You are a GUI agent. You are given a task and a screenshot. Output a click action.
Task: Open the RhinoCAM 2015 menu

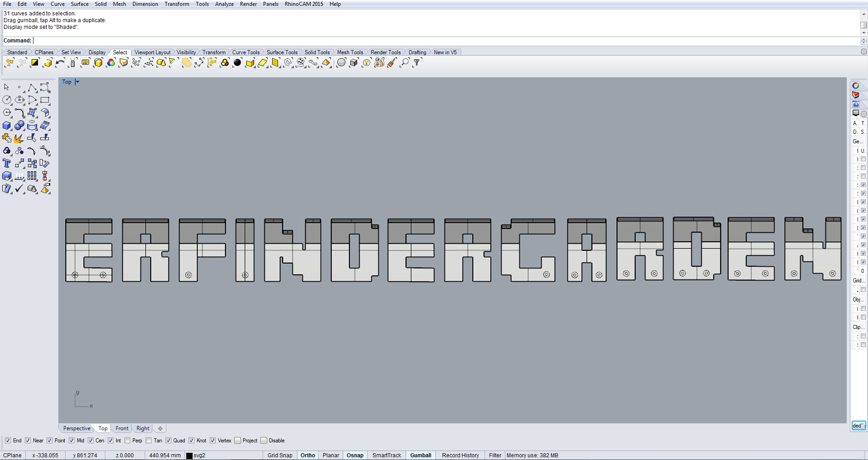pyautogui.click(x=304, y=4)
